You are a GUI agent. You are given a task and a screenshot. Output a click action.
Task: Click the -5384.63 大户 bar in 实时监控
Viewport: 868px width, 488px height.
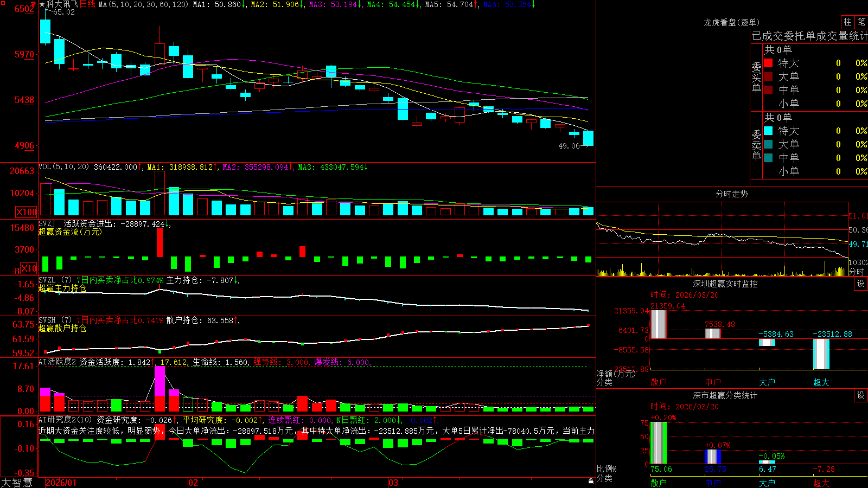pyautogui.click(x=767, y=342)
